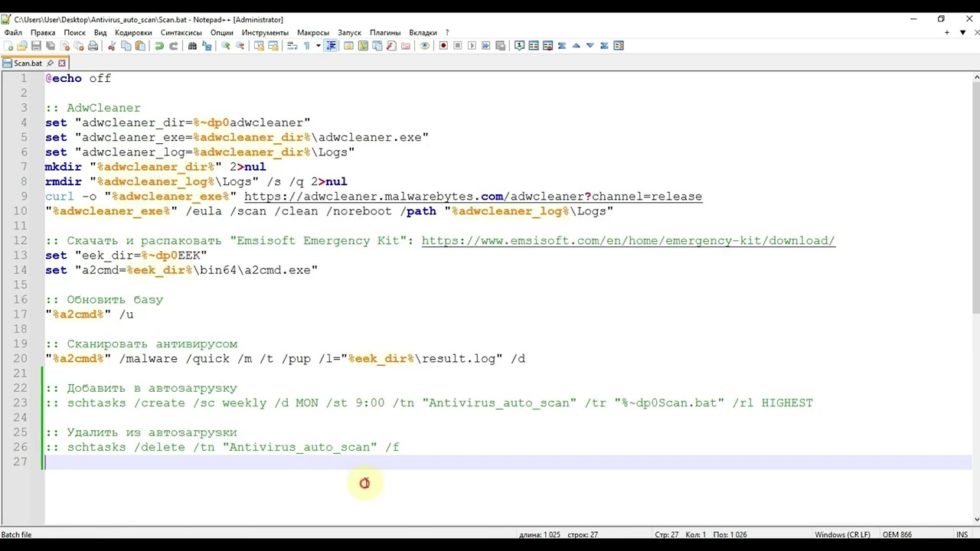Viewport: 980px width, 551px height.
Task: Open the Макросы menu
Action: pos(312,33)
